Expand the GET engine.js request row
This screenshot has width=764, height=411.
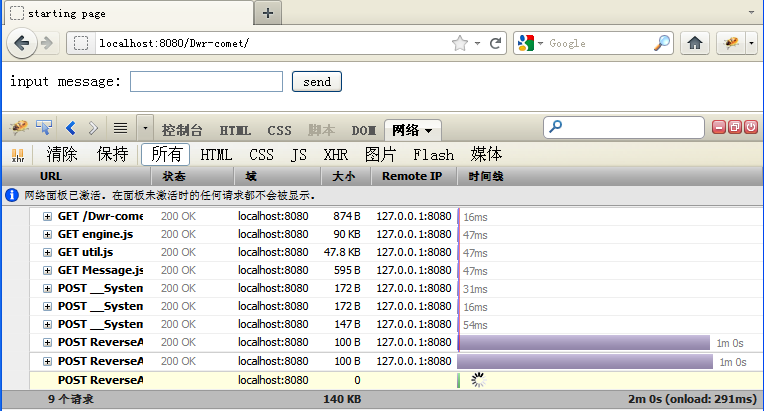pyautogui.click(x=47, y=234)
